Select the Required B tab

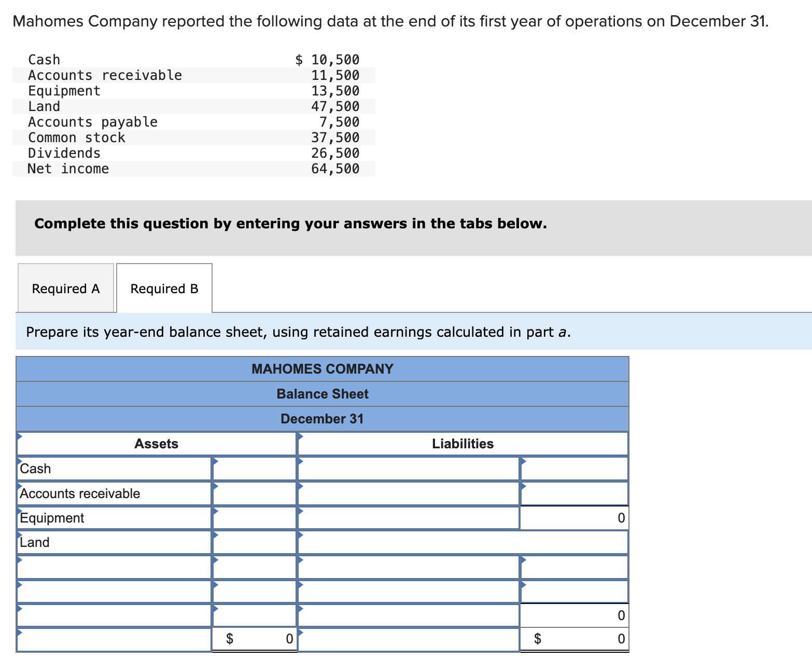pos(164,288)
